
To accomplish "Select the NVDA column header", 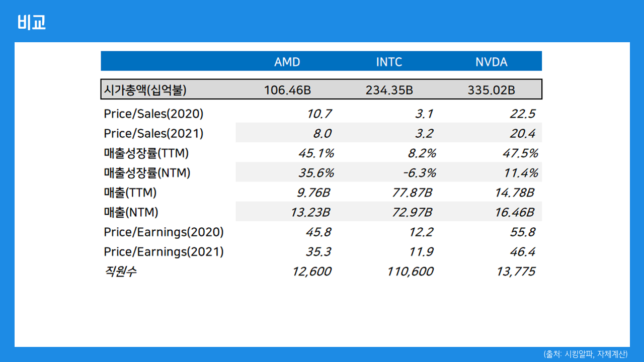I will (492, 62).
